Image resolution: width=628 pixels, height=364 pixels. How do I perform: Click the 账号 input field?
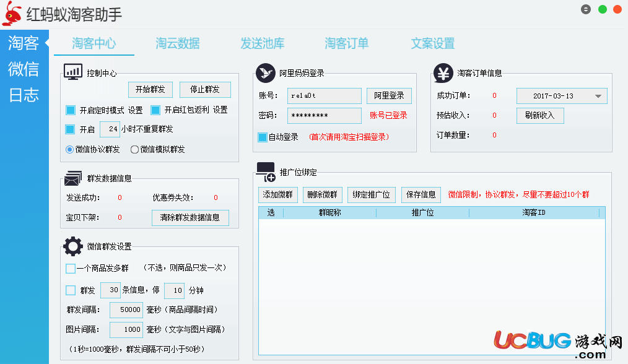click(325, 96)
